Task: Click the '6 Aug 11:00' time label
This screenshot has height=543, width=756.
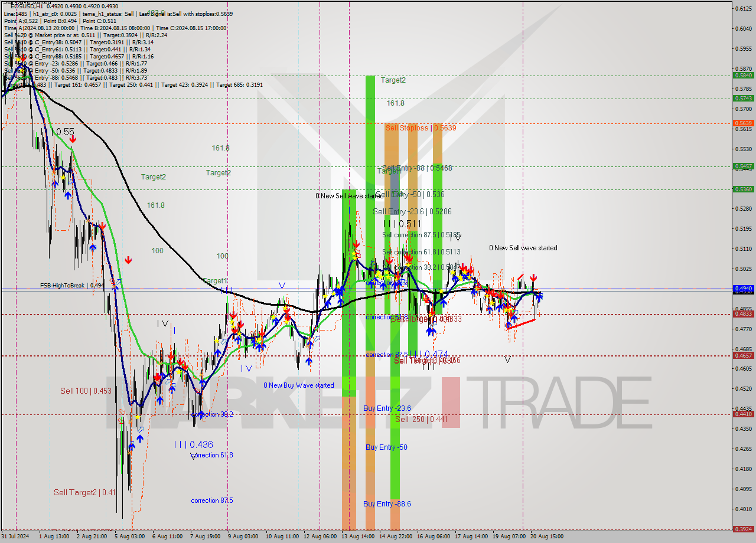Action: click(x=168, y=537)
